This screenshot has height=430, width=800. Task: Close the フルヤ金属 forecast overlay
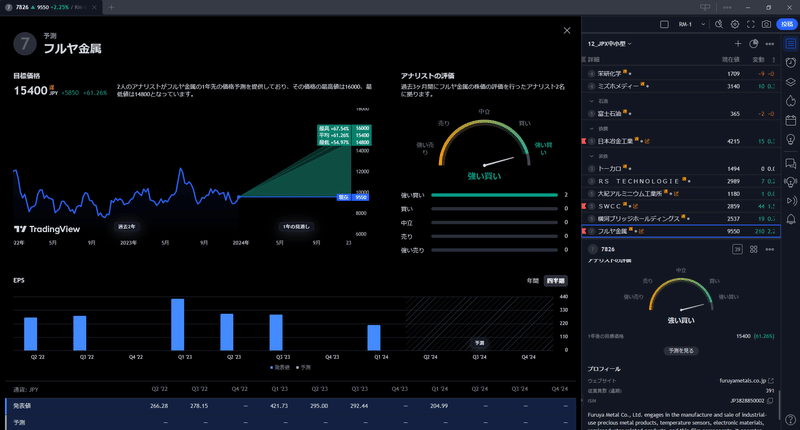click(567, 31)
